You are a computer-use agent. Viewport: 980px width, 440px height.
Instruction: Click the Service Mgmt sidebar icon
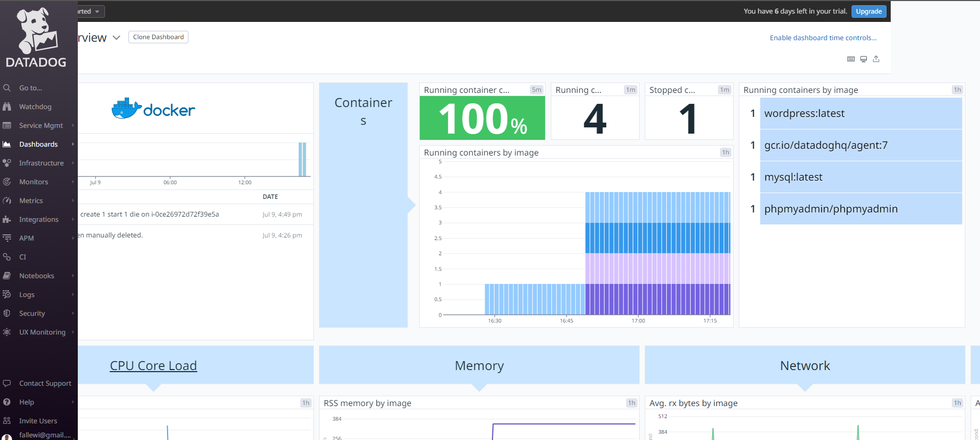(x=7, y=125)
